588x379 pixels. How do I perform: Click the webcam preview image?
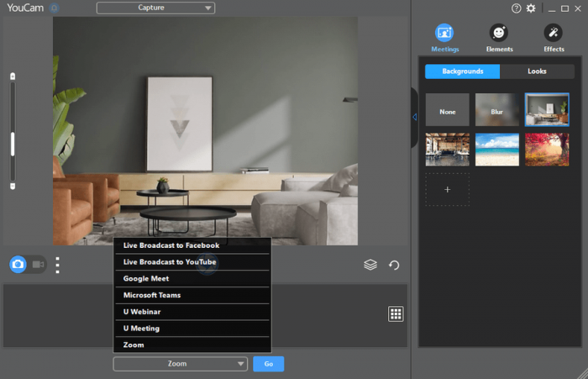click(x=205, y=130)
